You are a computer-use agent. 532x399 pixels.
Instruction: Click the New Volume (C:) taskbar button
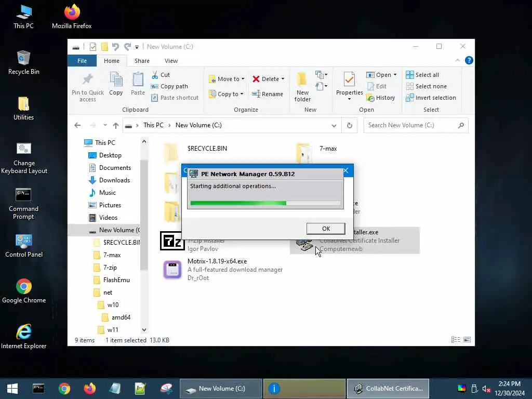point(220,389)
